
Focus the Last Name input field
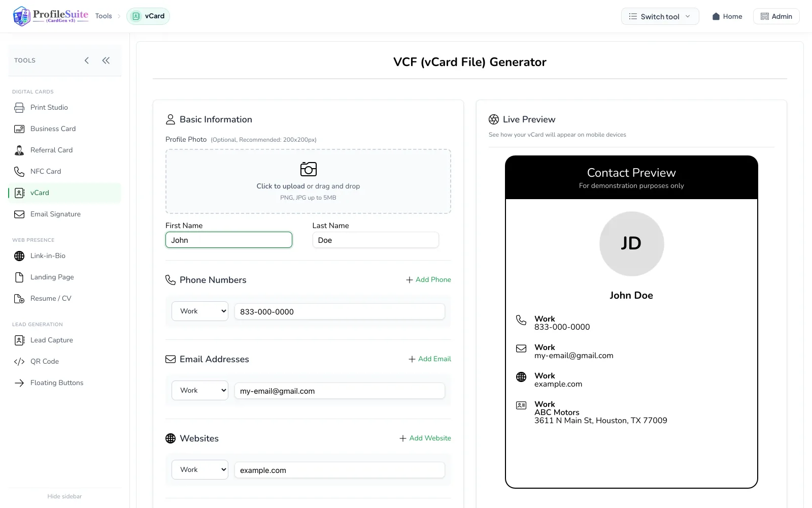pyautogui.click(x=376, y=240)
